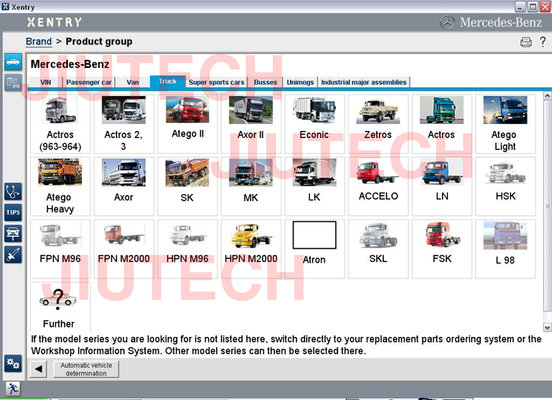Viewport: 552px width, 400px height.
Task: Choose the HPN M2000 yellow truck
Action: [x=251, y=249]
